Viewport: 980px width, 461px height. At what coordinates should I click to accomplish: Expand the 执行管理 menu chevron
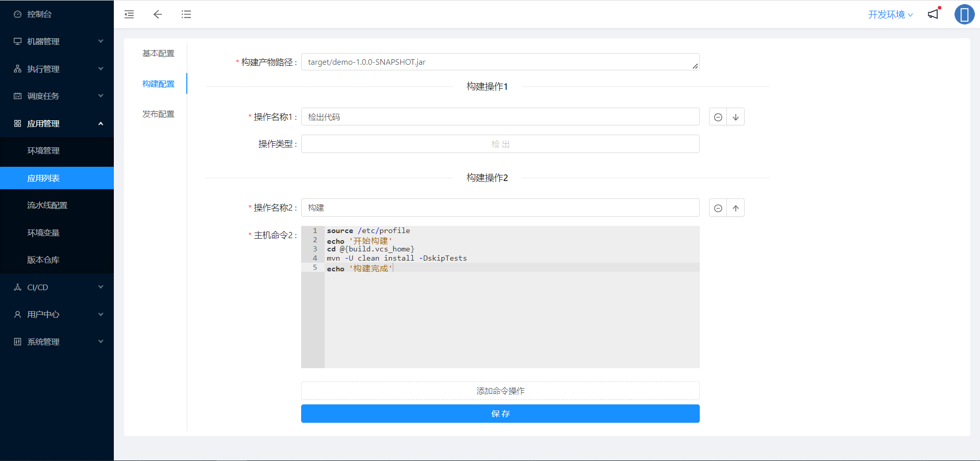101,69
